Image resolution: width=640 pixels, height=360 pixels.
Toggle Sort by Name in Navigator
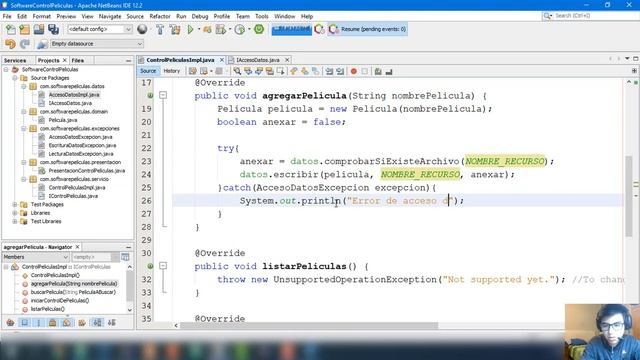(x=97, y=322)
